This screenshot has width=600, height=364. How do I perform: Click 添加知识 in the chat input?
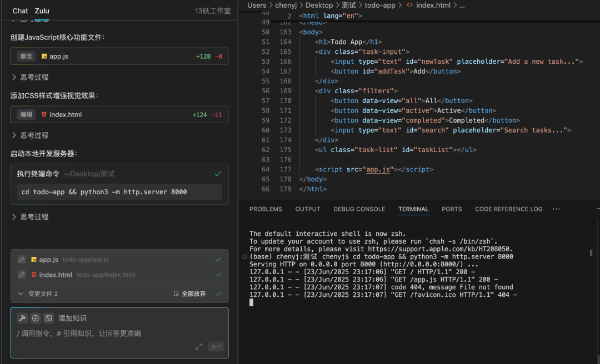click(x=72, y=318)
